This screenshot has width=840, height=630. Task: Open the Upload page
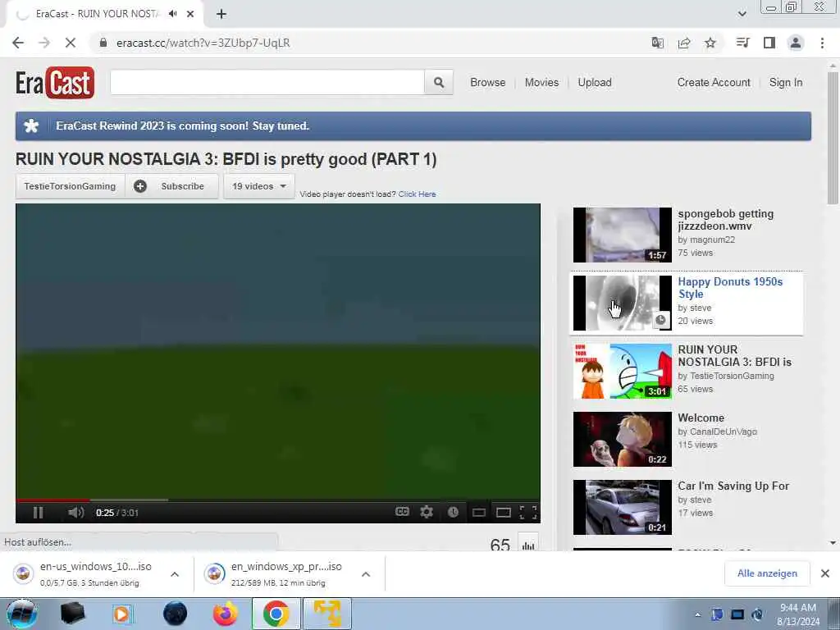595,83
